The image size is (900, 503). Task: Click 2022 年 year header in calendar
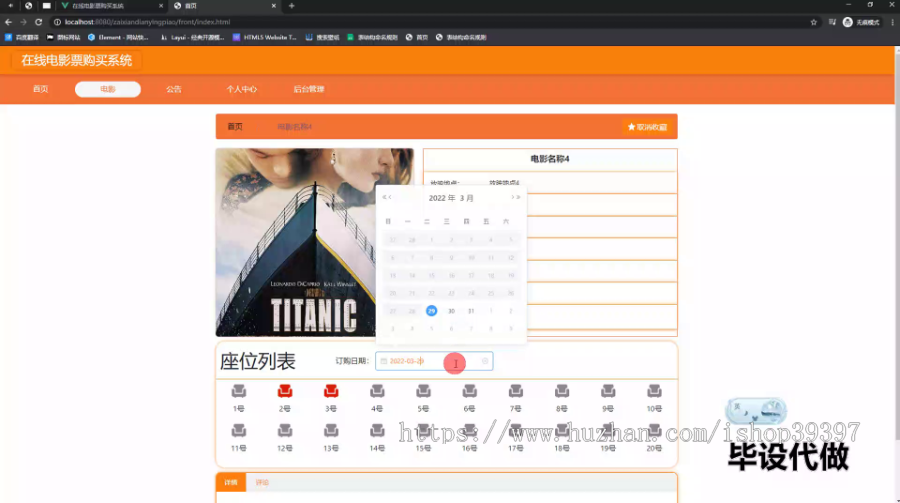pos(441,198)
